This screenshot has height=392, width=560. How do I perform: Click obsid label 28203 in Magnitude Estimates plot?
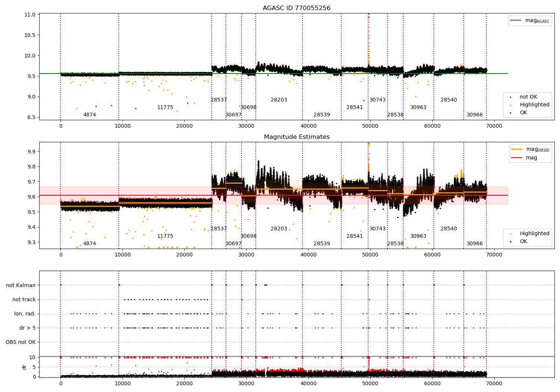279,229
